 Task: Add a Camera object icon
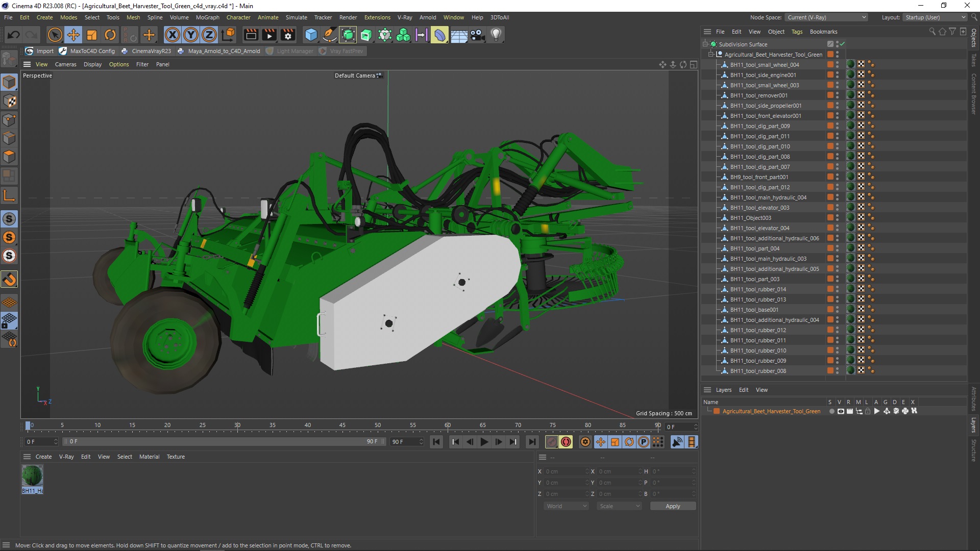pos(477,35)
